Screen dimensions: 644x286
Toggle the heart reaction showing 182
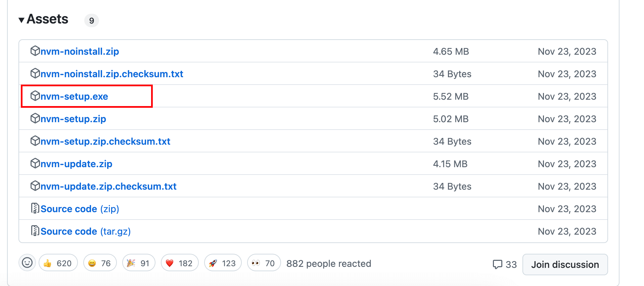tap(180, 263)
